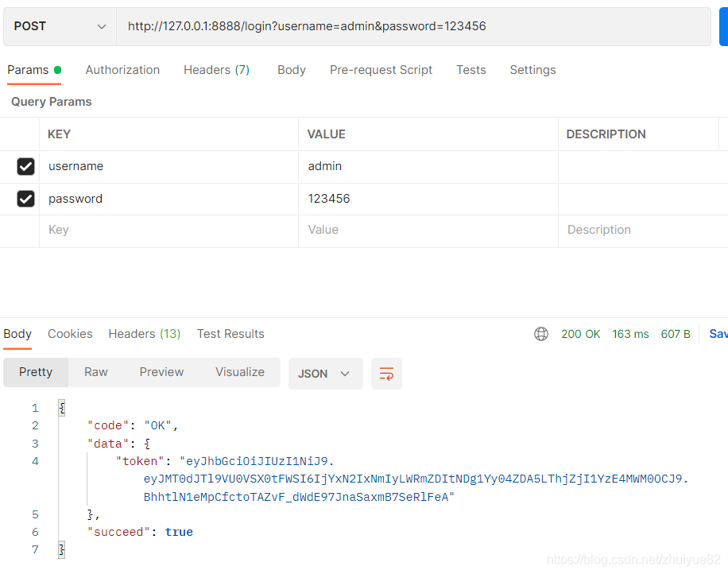Toggle the word wrap icon

coord(386,374)
